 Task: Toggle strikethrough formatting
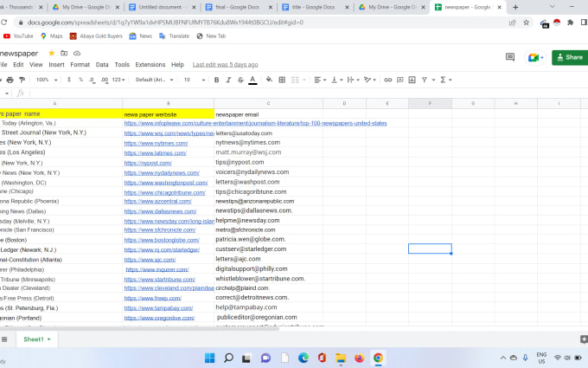click(240, 80)
